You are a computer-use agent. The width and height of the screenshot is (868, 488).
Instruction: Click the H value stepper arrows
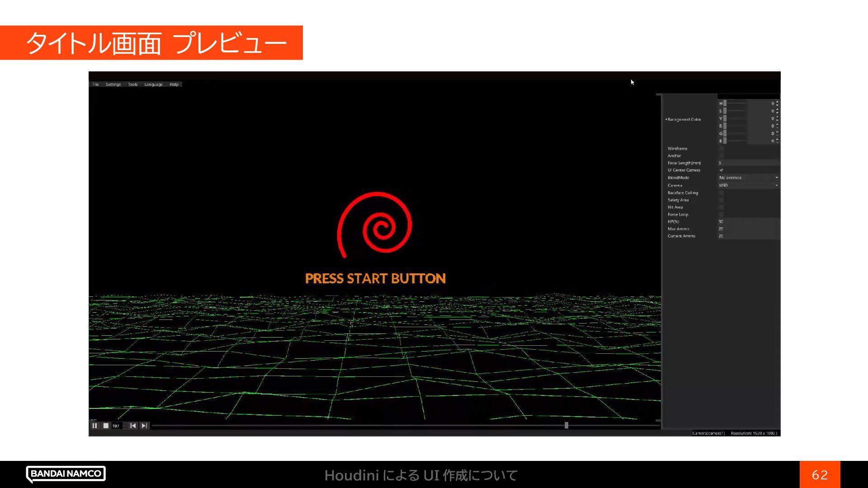tap(777, 103)
